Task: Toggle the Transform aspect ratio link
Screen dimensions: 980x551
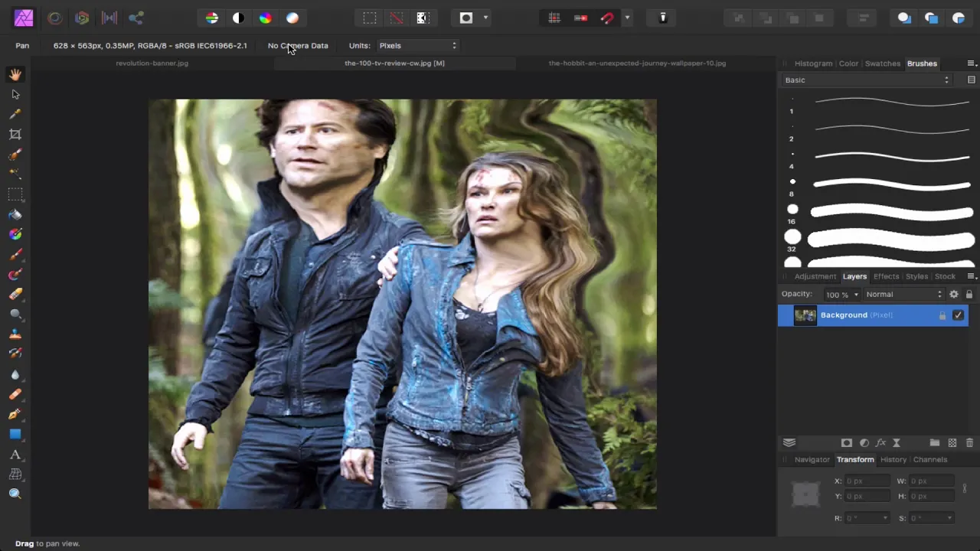Action: tap(965, 488)
